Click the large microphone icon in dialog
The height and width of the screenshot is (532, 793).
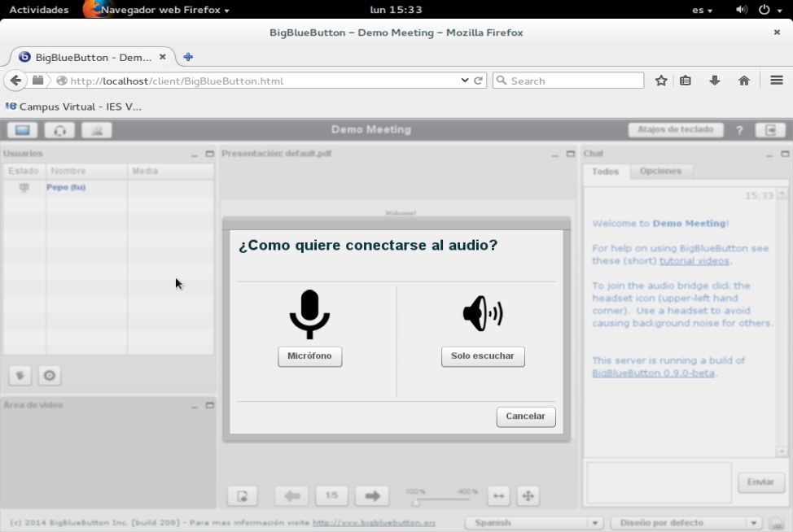click(x=309, y=314)
